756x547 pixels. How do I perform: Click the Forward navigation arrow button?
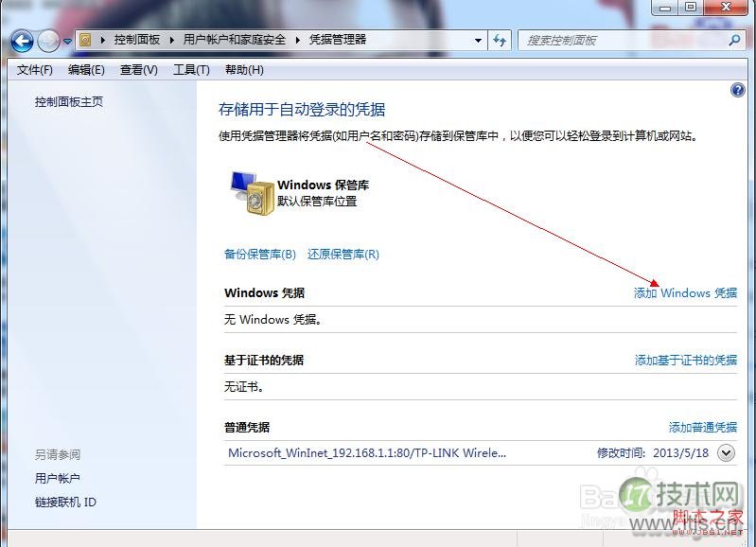point(48,41)
